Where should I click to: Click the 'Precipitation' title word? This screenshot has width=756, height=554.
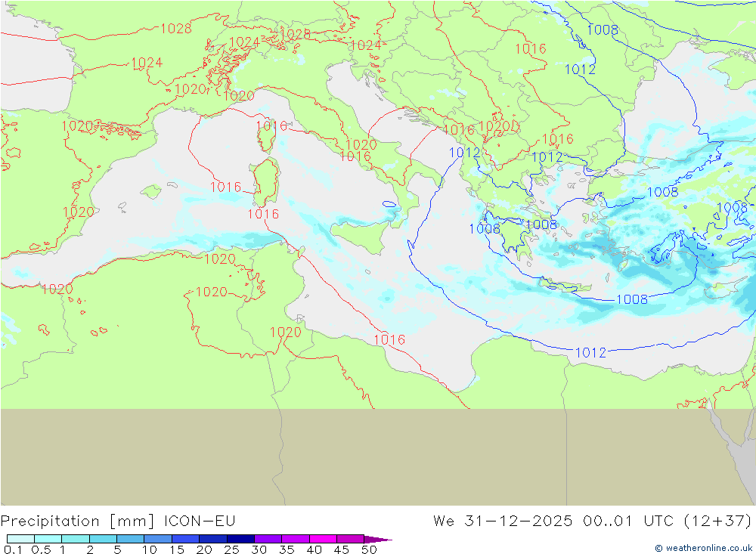(x=50, y=522)
